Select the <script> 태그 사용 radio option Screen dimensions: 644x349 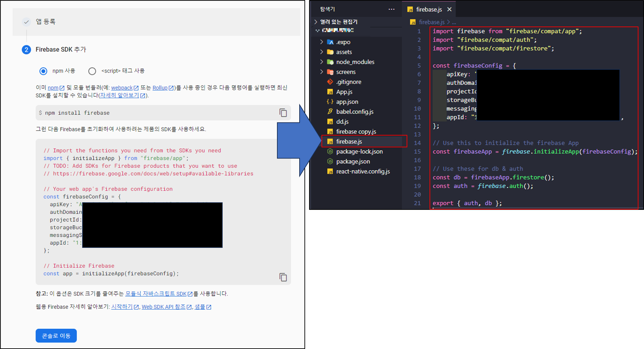pyautogui.click(x=92, y=71)
